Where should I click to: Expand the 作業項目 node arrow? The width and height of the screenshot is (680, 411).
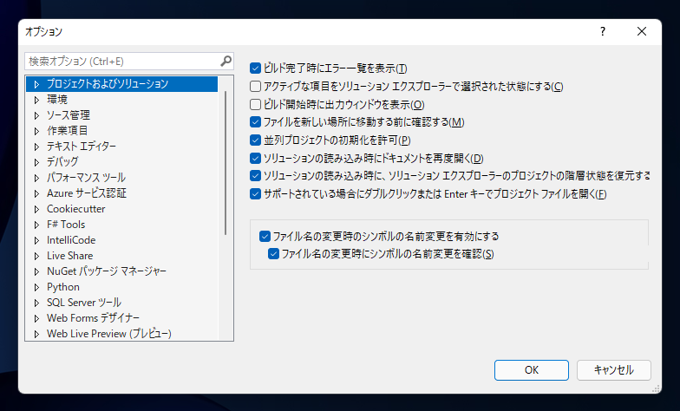coord(36,131)
